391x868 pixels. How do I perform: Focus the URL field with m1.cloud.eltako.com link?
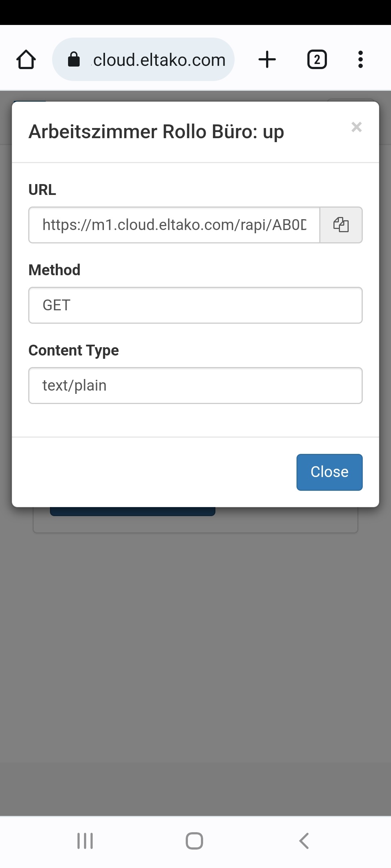tap(174, 225)
